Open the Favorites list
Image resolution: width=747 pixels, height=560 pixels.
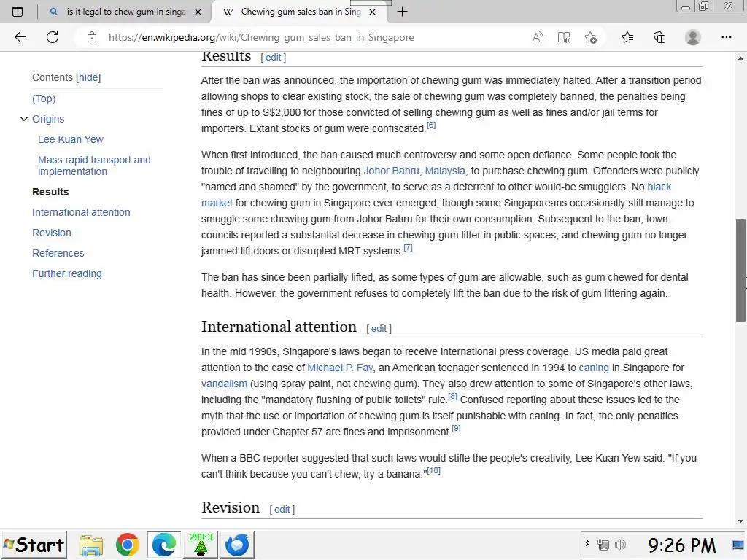(x=627, y=37)
